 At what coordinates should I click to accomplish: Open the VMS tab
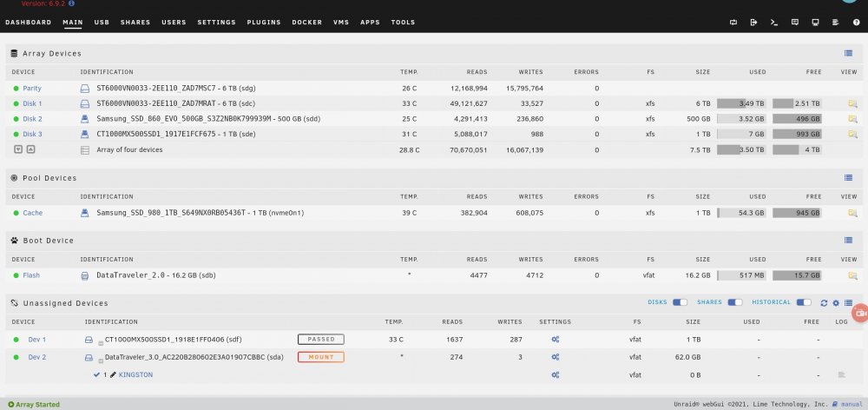click(341, 23)
